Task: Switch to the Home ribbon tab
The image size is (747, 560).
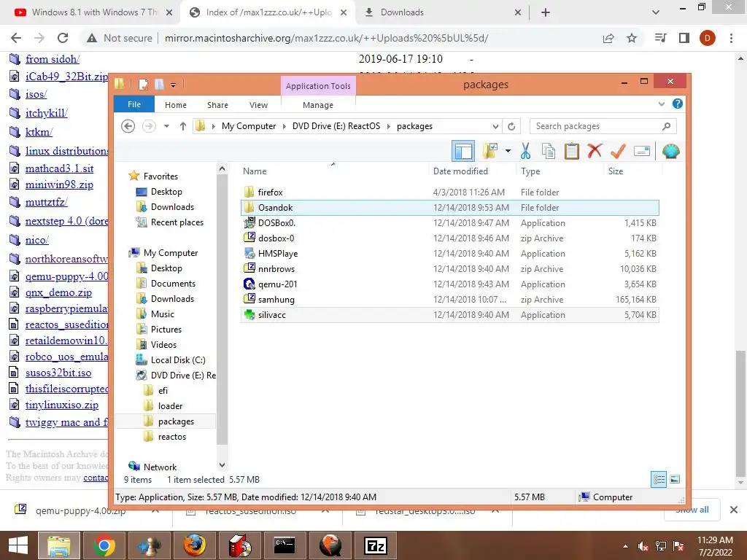Action: (175, 105)
